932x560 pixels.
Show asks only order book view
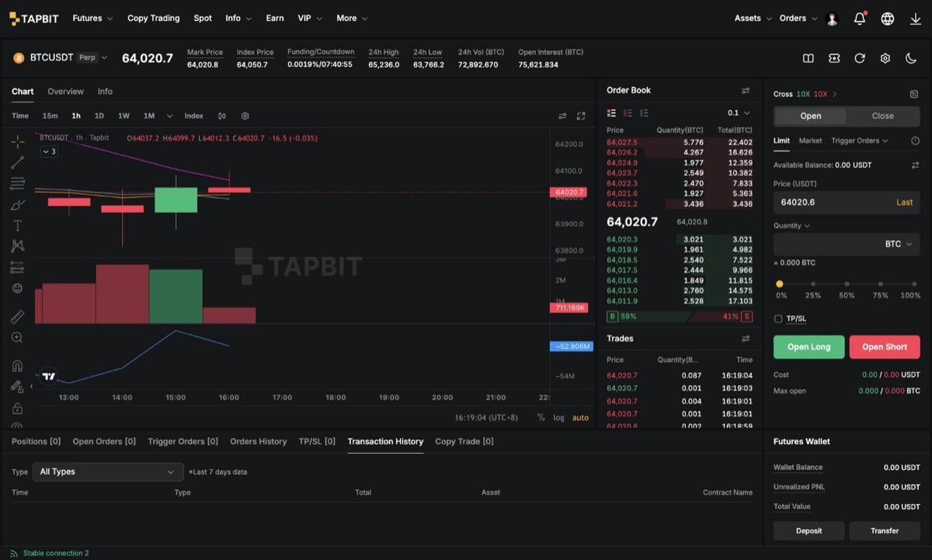628,113
